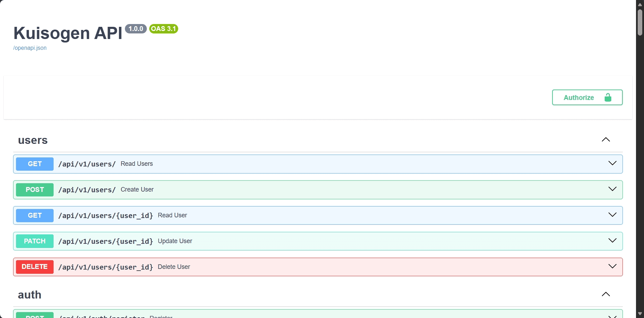Click the scroll down arrow on scrollbar
Screen dimensions: 644x318
640,314
